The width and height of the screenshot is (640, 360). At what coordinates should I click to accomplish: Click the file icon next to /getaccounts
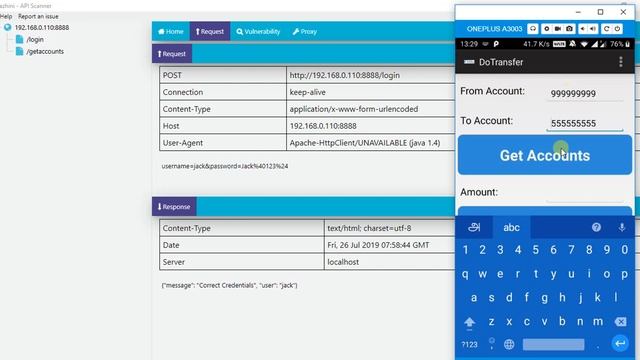19,51
